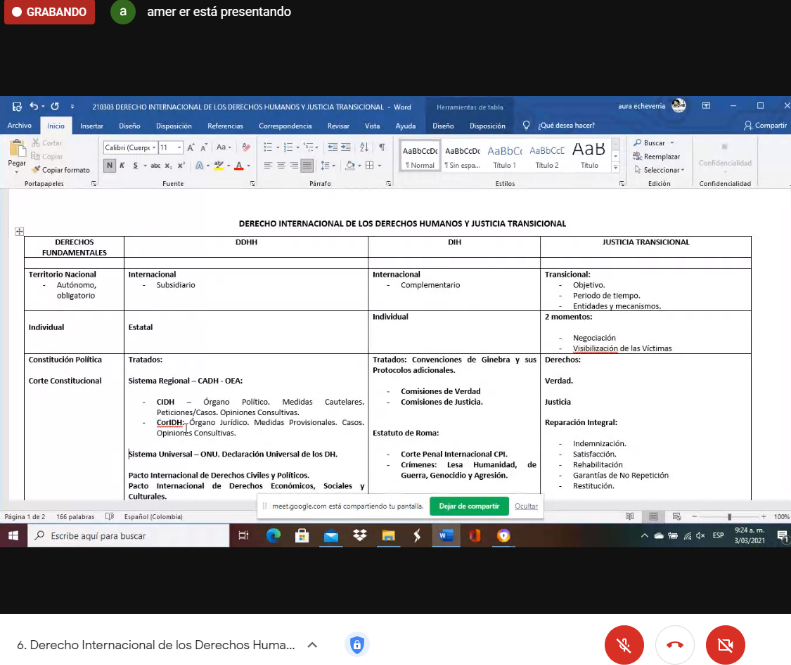
Task: Open the Change Case (Aa) dropdown
Action: [x=223, y=147]
